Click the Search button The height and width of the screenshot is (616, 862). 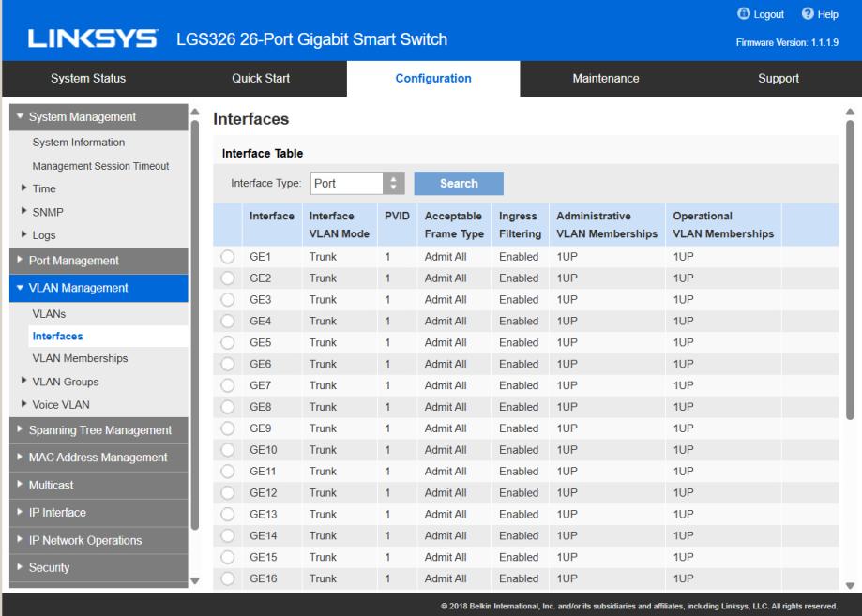459,184
